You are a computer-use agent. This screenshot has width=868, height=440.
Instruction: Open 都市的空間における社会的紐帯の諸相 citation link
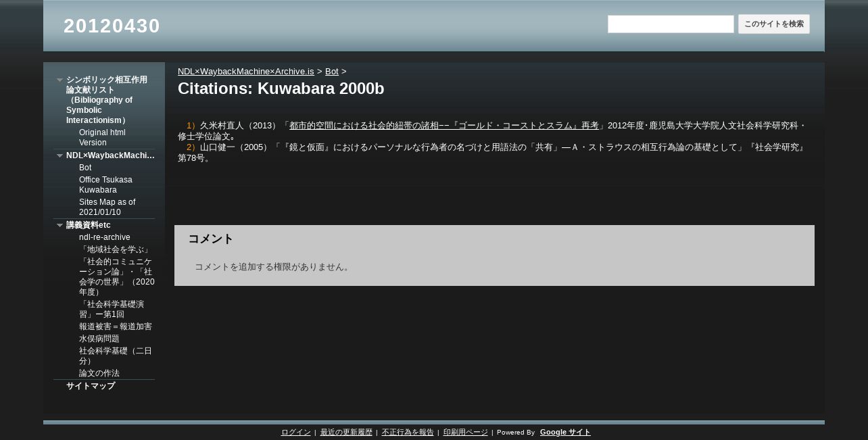pos(444,126)
